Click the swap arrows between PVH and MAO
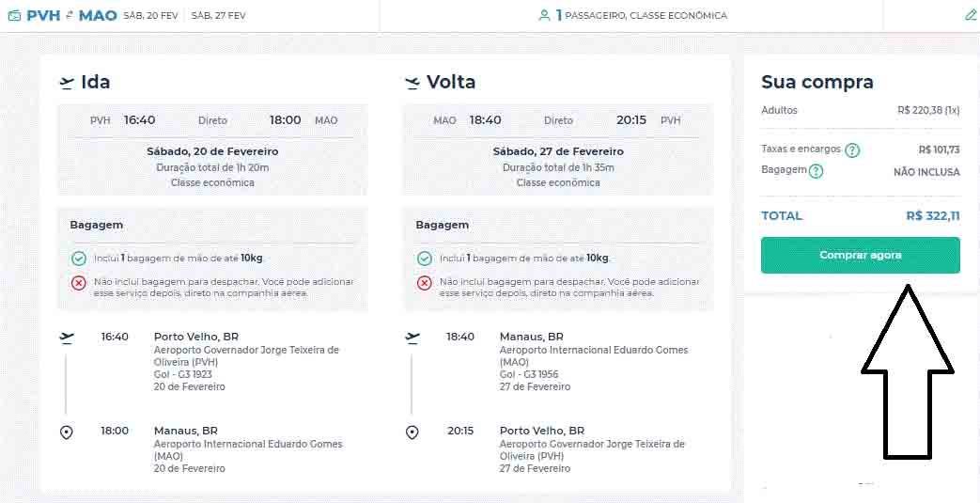The width and height of the screenshot is (980, 503). [x=70, y=15]
